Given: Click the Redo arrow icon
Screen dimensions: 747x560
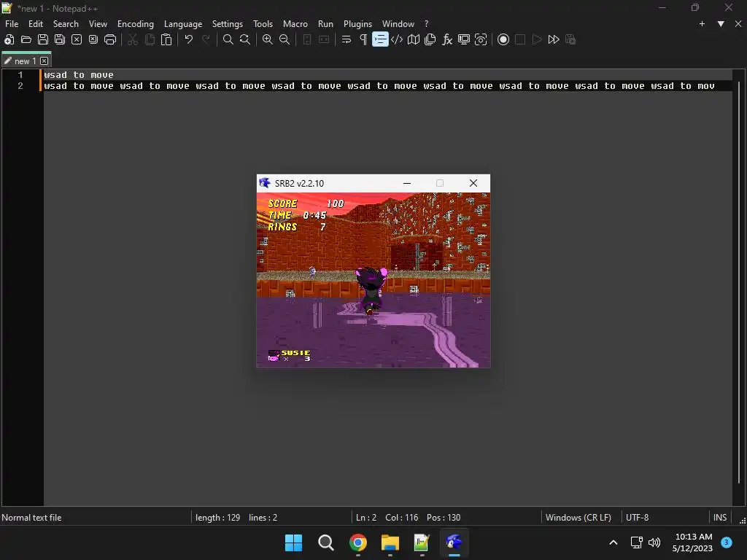Looking at the screenshot, I should pyautogui.click(x=206, y=39).
